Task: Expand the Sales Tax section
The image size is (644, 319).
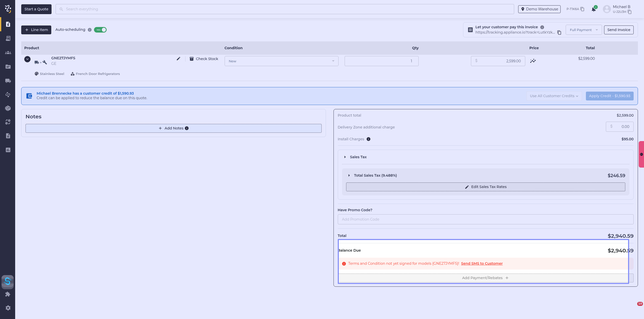Action: [345, 157]
